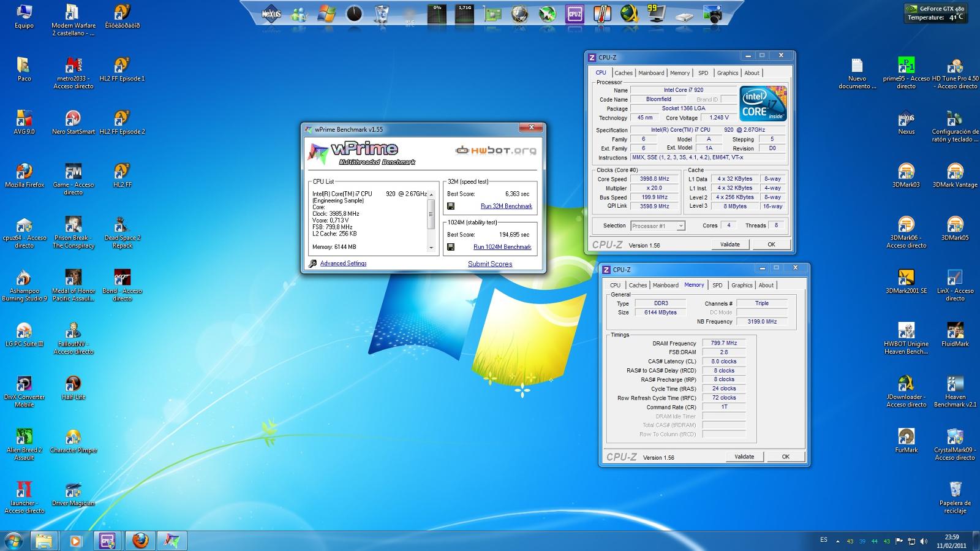Click the Intel Core i7 inside logo
Screen dimensions: 980x551
click(763, 104)
